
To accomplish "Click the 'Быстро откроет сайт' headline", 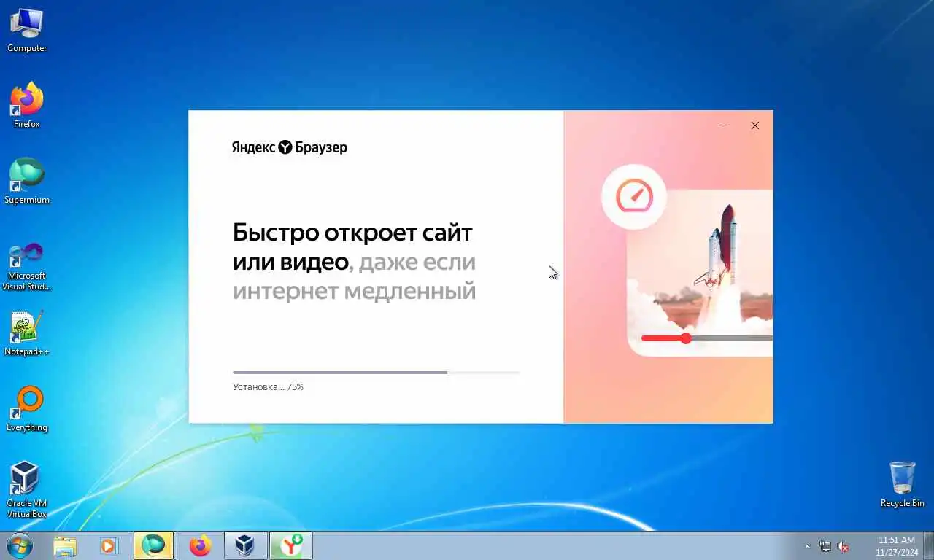I will pos(352,233).
